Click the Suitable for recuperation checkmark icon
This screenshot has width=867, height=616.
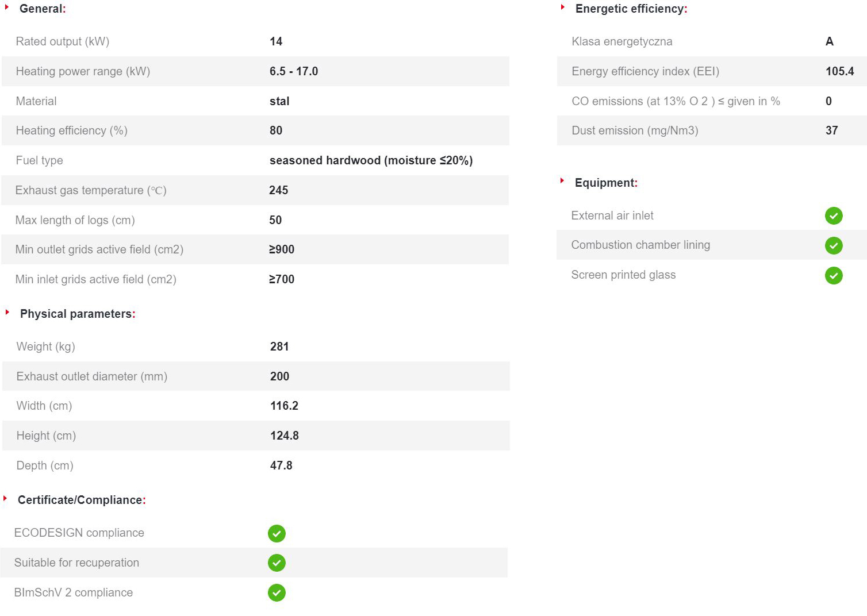[x=277, y=563]
